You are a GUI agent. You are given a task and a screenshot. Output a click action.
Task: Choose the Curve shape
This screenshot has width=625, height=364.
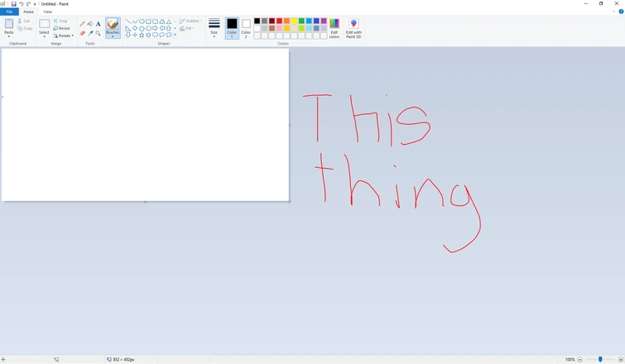pyautogui.click(x=135, y=22)
